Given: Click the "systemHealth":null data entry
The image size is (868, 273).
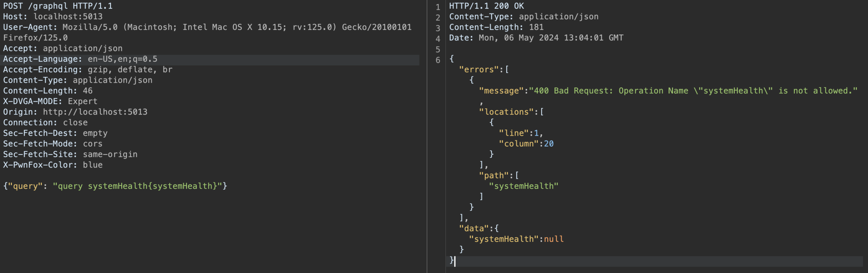Looking at the screenshot, I should click(516, 239).
